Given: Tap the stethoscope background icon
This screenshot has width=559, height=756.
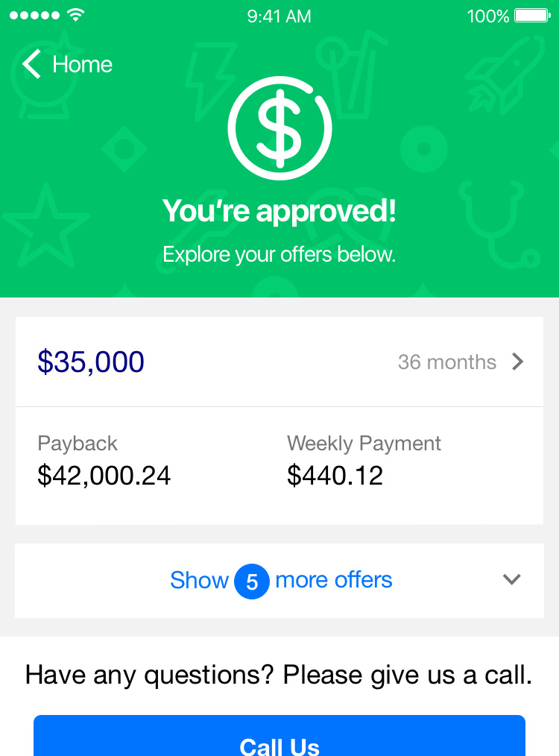Looking at the screenshot, I should coord(499,224).
